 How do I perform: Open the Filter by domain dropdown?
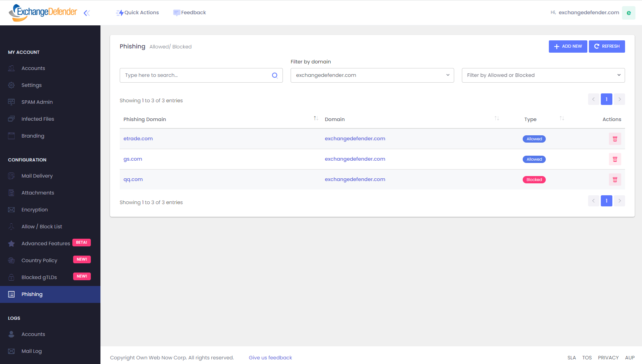coord(372,75)
